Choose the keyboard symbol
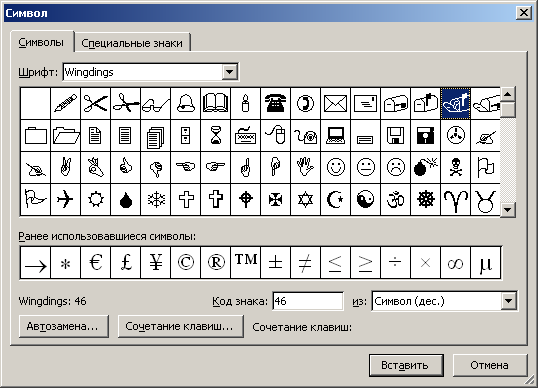Screen dimensions: 538x388 [246, 136]
